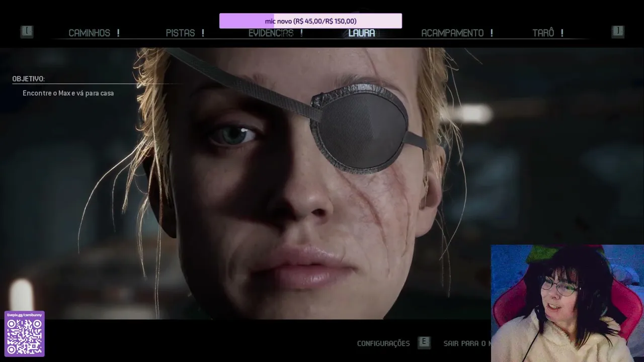This screenshot has height=362, width=644.
Task: Click the livepix QR code
Action: (25, 336)
